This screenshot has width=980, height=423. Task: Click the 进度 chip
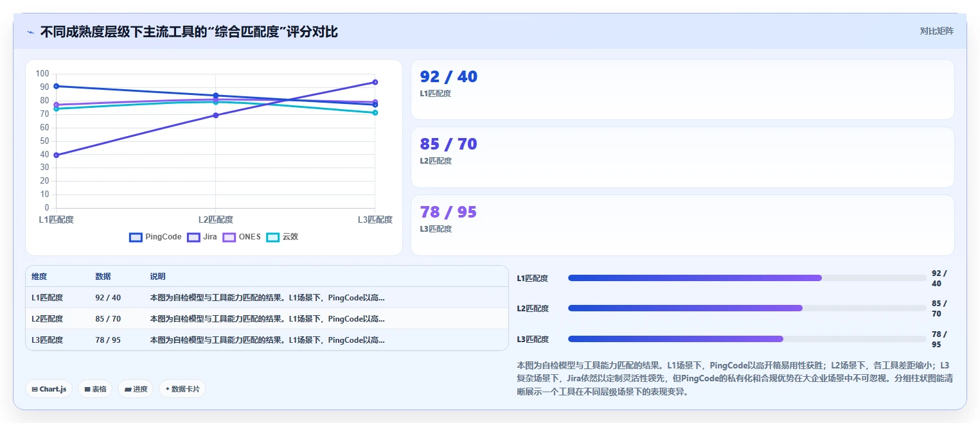(136, 389)
